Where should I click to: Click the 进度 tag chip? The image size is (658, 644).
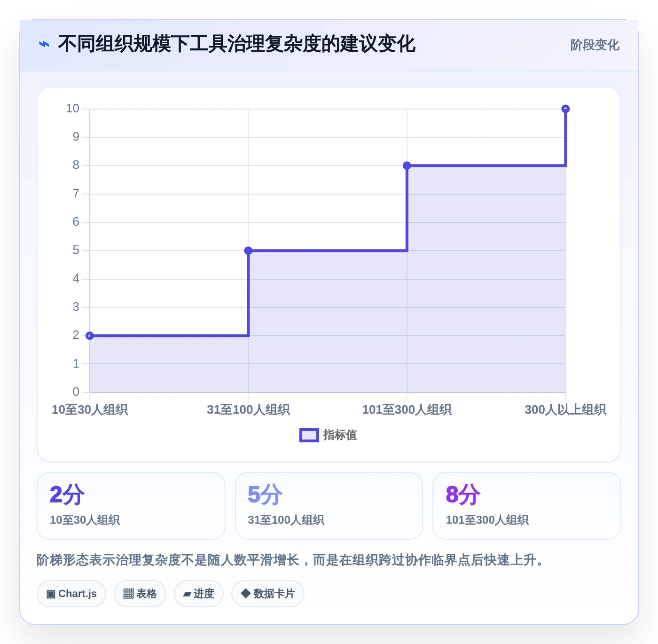(198, 594)
